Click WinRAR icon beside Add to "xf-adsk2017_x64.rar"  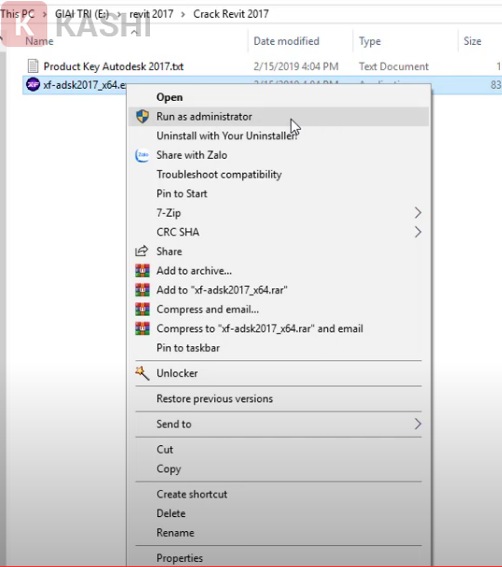142,290
